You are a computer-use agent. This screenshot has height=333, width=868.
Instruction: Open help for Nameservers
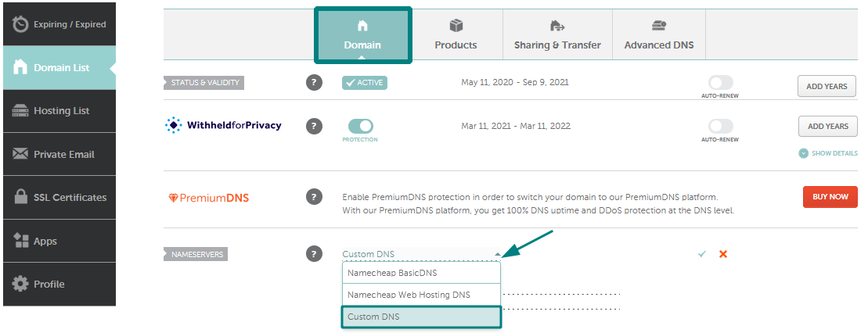pos(314,254)
